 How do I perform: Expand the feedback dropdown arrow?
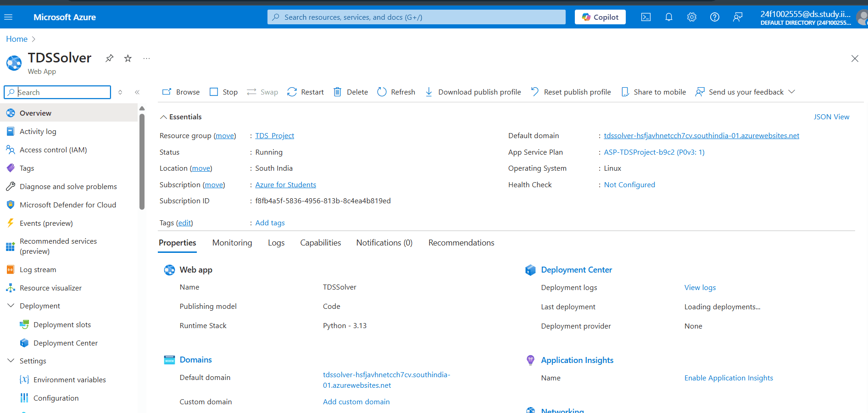[791, 92]
